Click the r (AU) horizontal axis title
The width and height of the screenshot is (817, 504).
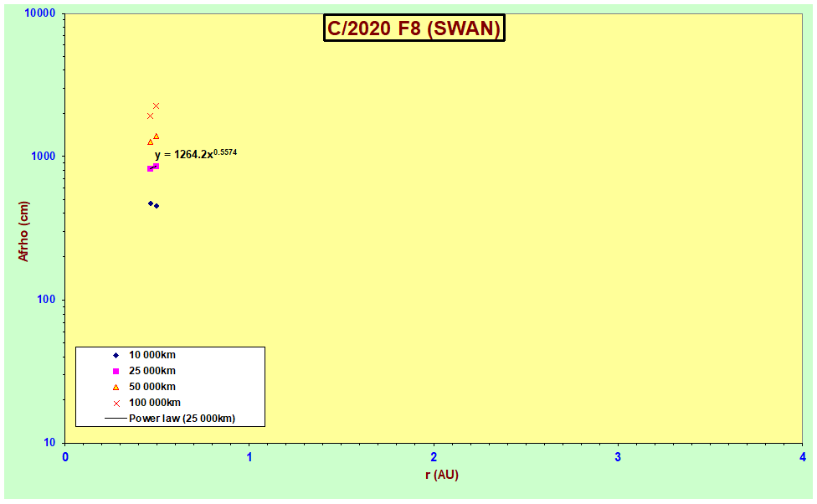click(x=441, y=475)
